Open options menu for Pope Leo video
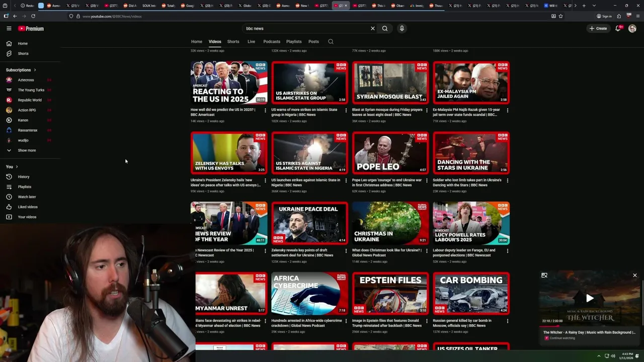The height and width of the screenshot is (362, 644). 427,181
